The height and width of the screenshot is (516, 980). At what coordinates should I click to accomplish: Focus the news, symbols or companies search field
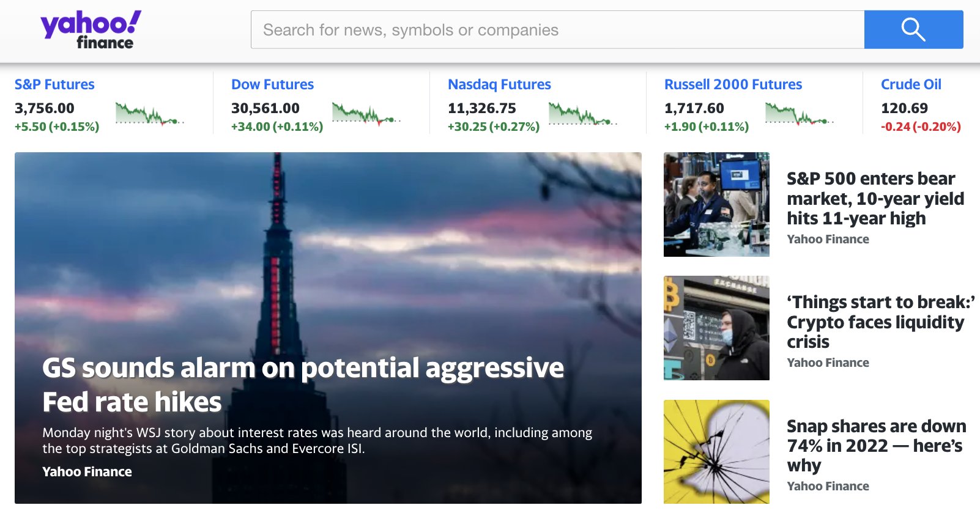pyautogui.click(x=557, y=29)
